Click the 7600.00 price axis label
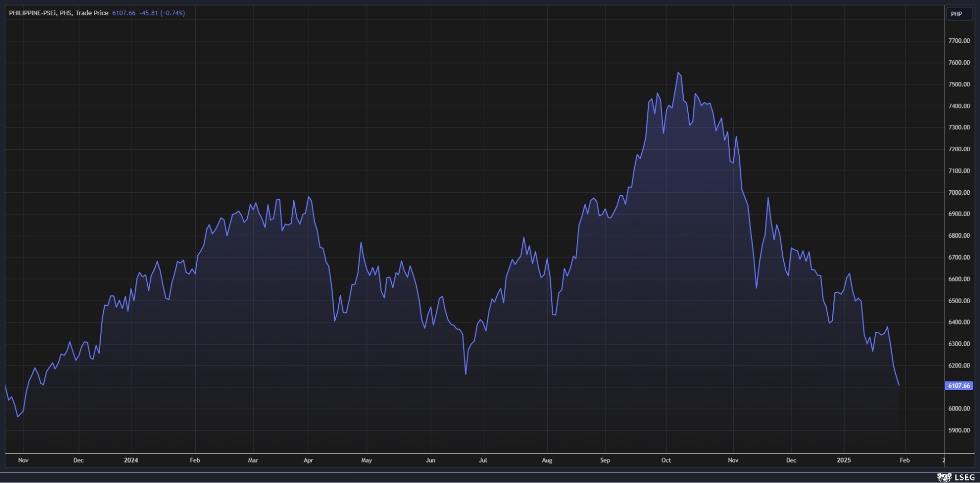Viewport: 980px width, 483px height. pyautogui.click(x=959, y=62)
